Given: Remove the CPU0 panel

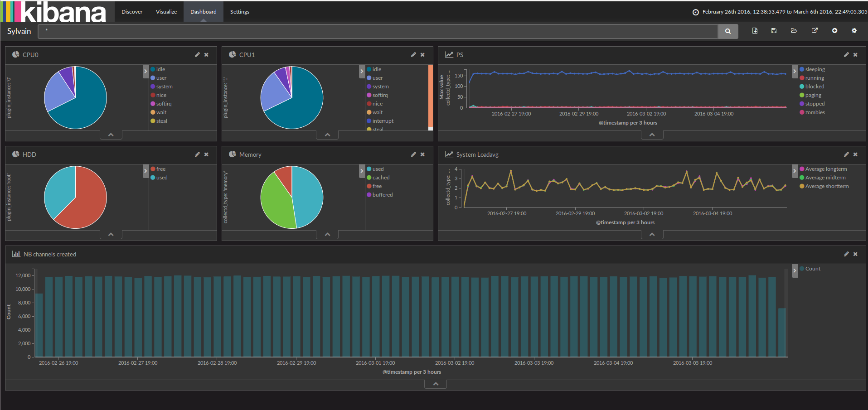Looking at the screenshot, I should pos(206,55).
